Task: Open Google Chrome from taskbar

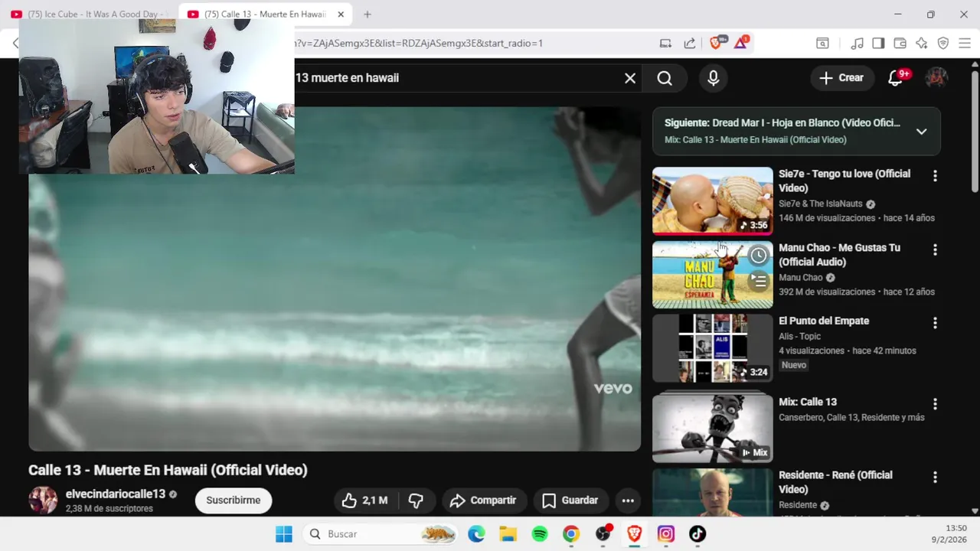Action: coord(571,534)
